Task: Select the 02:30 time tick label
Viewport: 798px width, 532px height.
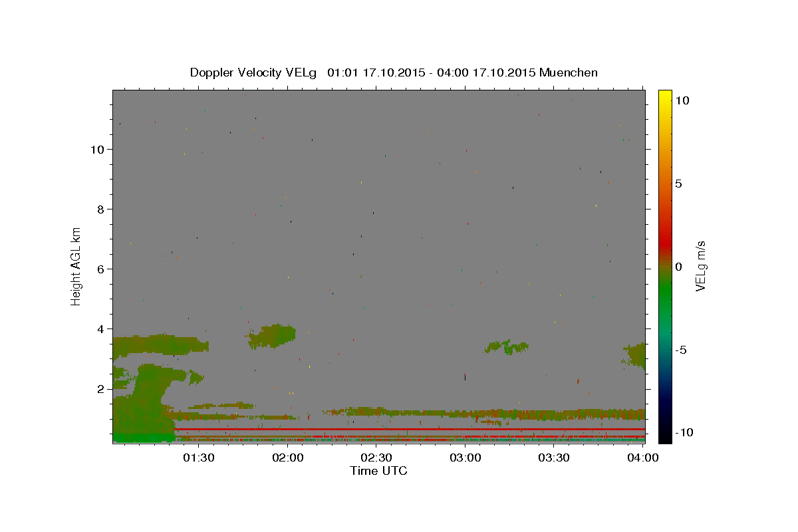Action: 376,458
